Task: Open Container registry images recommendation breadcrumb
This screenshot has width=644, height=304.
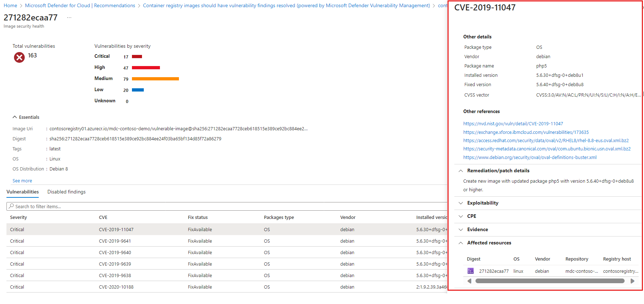Action: tap(287, 5)
